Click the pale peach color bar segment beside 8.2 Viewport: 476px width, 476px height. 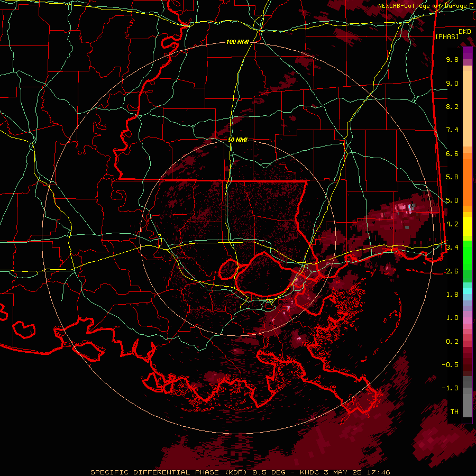tap(467, 108)
